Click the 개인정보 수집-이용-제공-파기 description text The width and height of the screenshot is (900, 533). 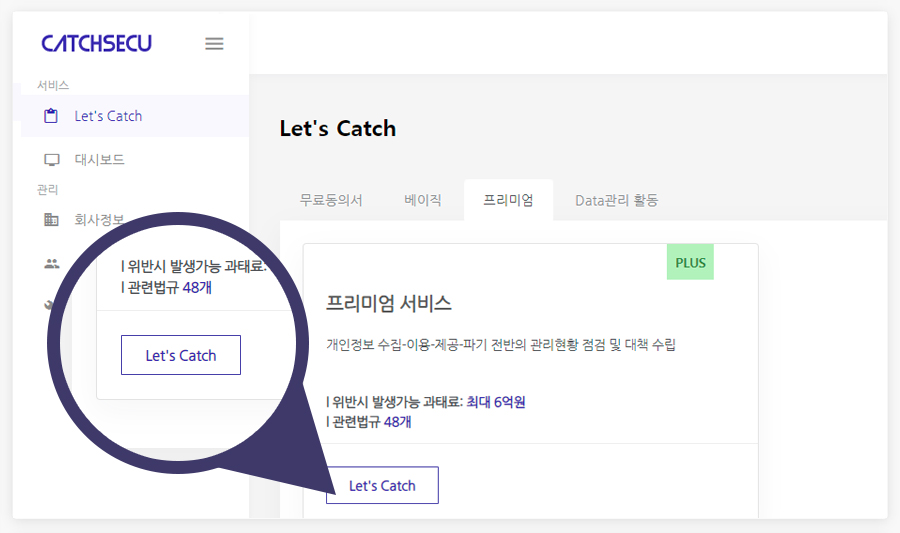[501, 345]
